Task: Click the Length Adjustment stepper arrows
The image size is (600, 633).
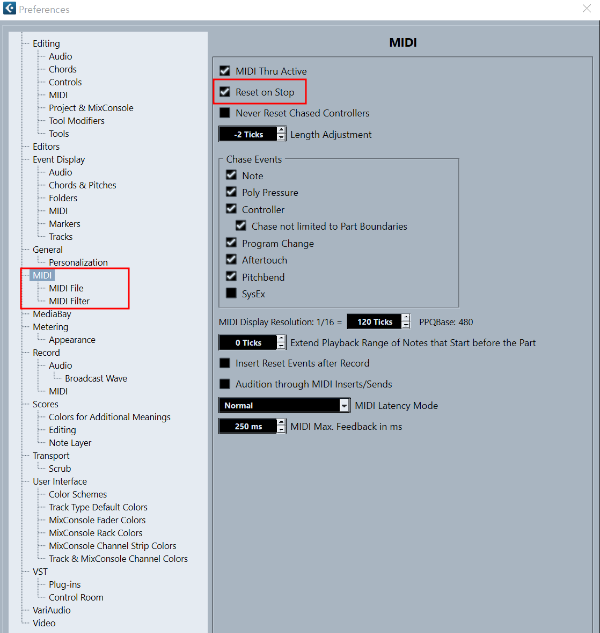Action: click(x=281, y=134)
